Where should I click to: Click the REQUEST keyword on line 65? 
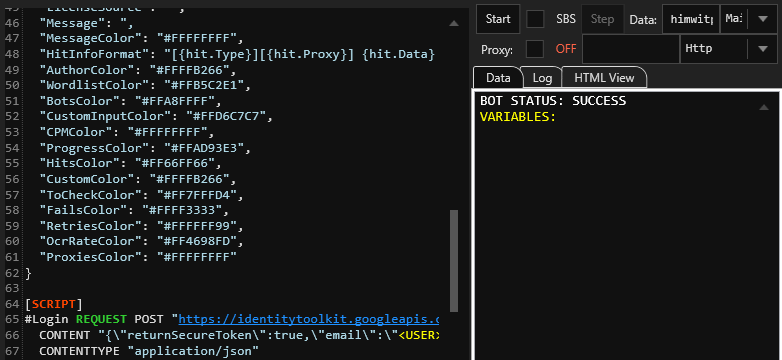click(101, 319)
